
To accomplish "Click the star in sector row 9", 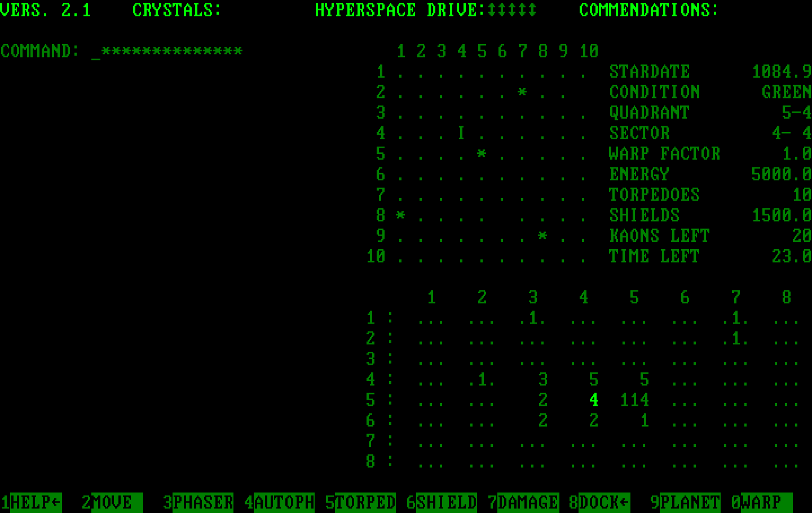I will click(x=542, y=236).
